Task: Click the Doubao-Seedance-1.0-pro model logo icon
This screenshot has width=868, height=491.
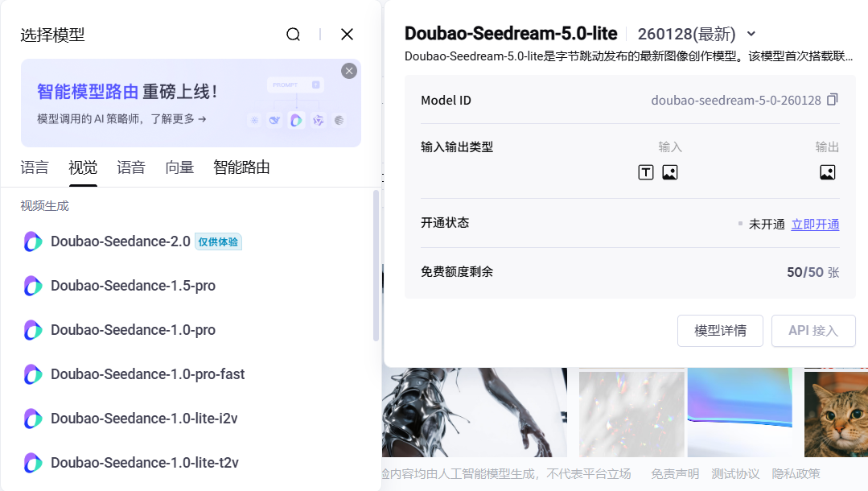Action: tap(33, 330)
